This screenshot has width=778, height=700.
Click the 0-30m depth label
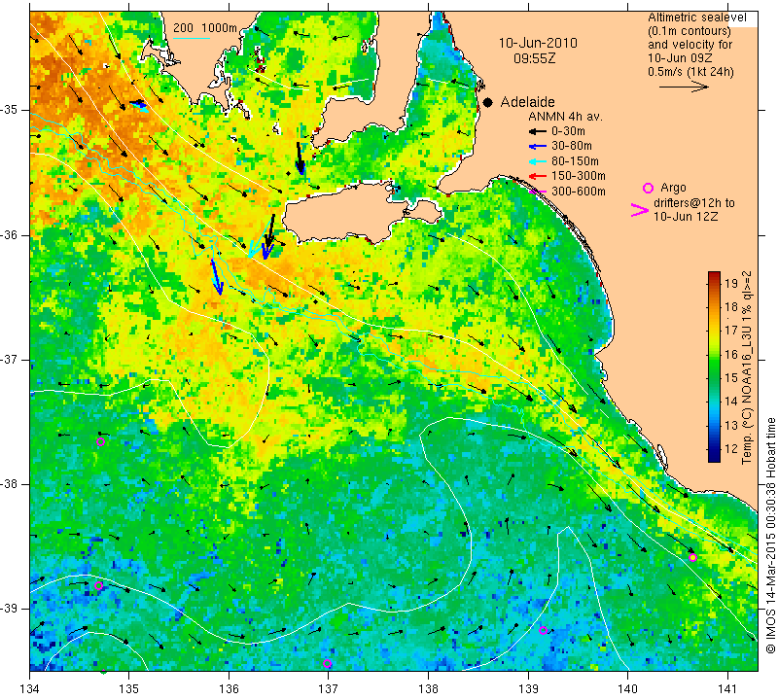[568, 131]
